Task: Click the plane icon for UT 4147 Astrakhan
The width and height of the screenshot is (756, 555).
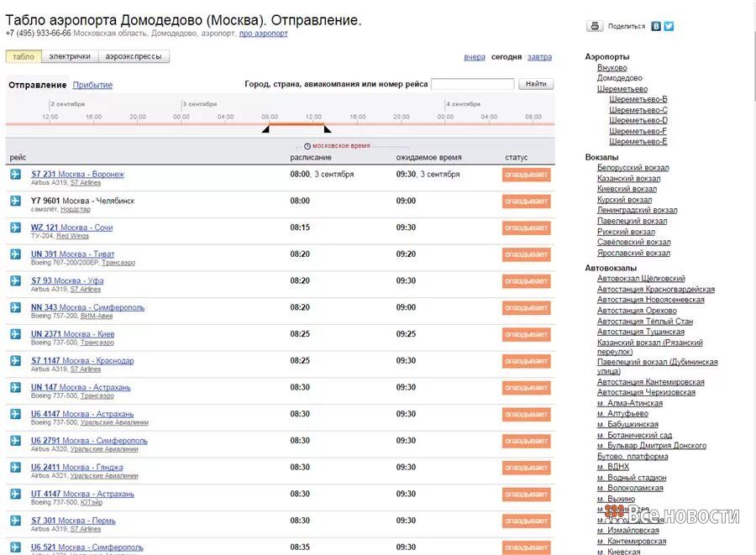Action: (x=15, y=494)
